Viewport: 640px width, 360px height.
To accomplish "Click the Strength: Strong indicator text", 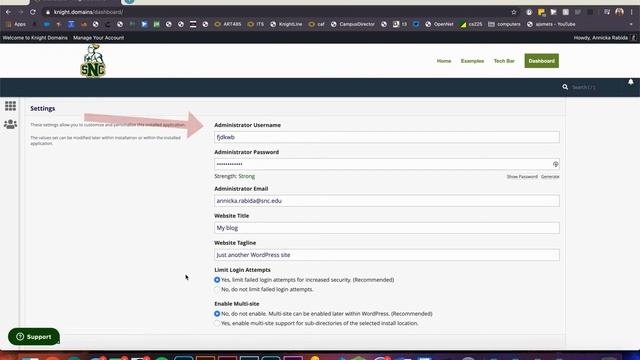I will click(x=235, y=176).
